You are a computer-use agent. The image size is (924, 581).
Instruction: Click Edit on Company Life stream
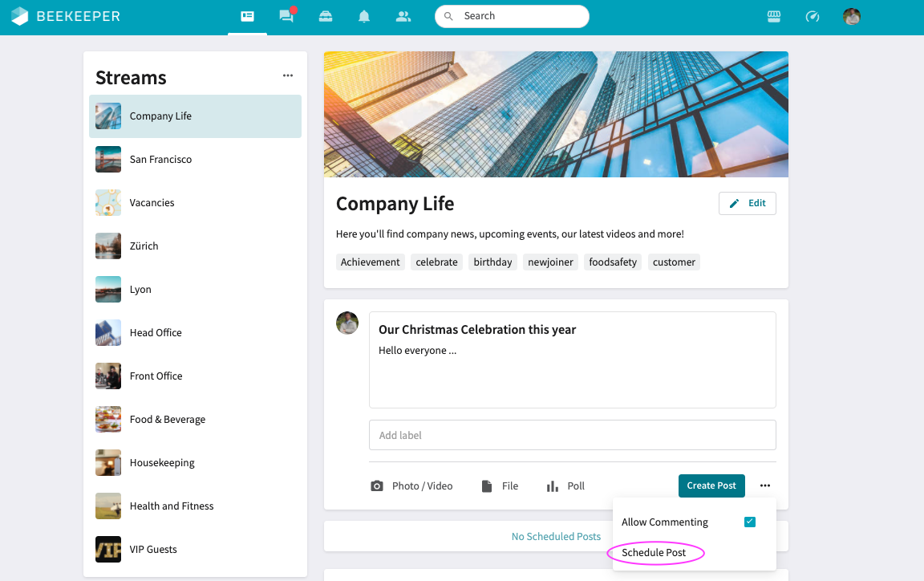coord(747,203)
